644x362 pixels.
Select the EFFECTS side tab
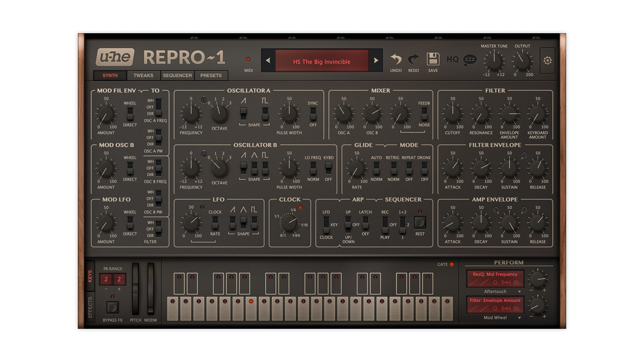click(90, 307)
